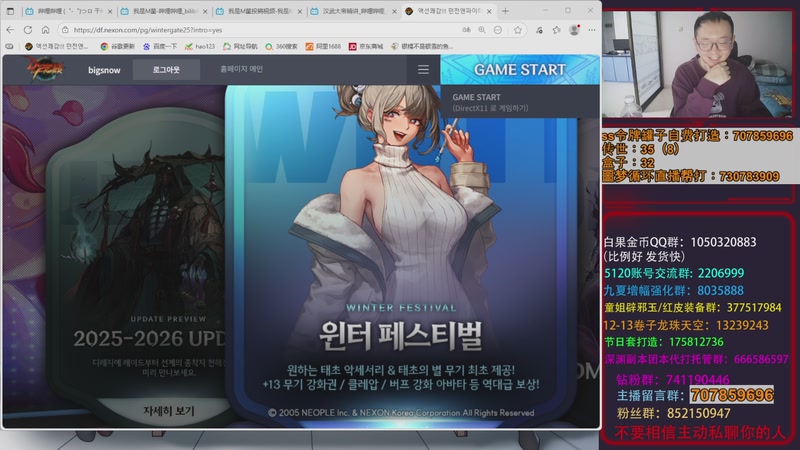Click the translate page icon in address bar
This screenshot has height=450, width=800.
(x=466, y=30)
